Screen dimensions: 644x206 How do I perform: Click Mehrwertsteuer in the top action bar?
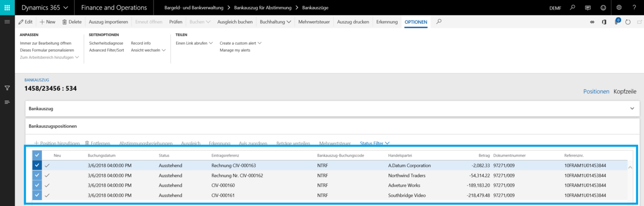(314, 22)
